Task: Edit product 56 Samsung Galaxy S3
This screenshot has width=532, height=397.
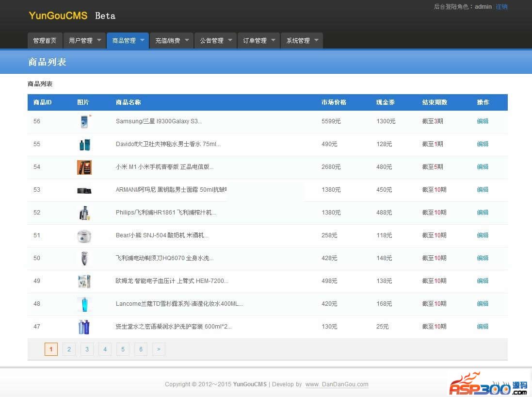Action: click(483, 121)
